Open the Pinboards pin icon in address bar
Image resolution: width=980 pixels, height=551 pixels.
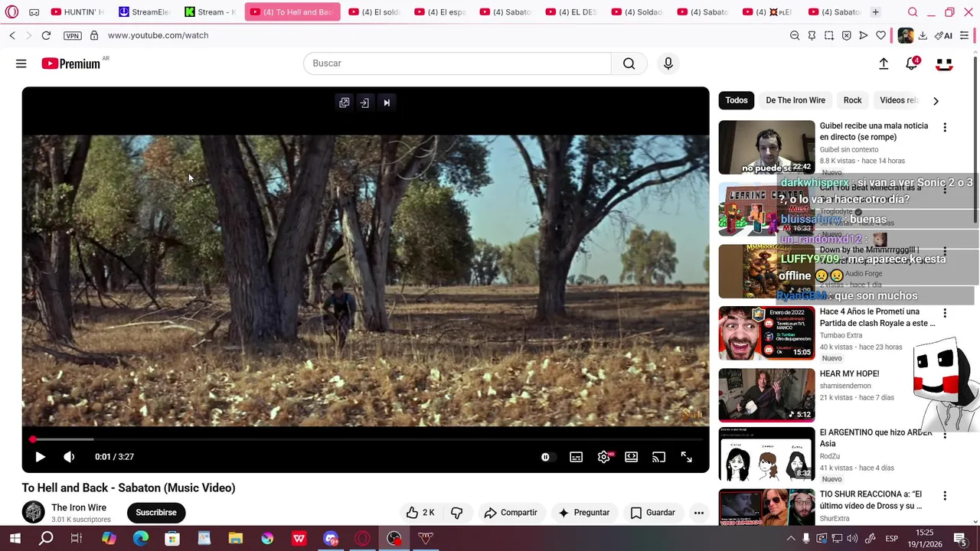[x=812, y=35]
